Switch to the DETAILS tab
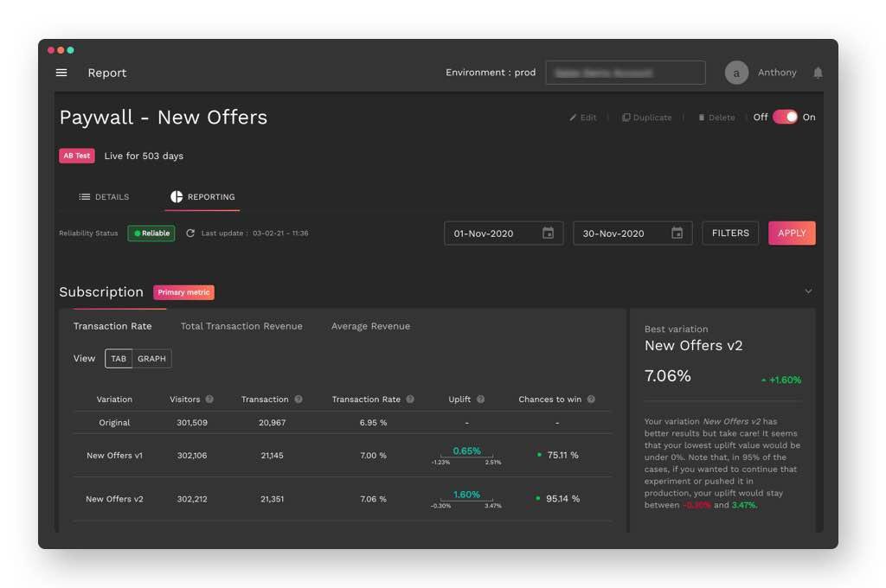This screenshot has width=886, height=588. [104, 196]
